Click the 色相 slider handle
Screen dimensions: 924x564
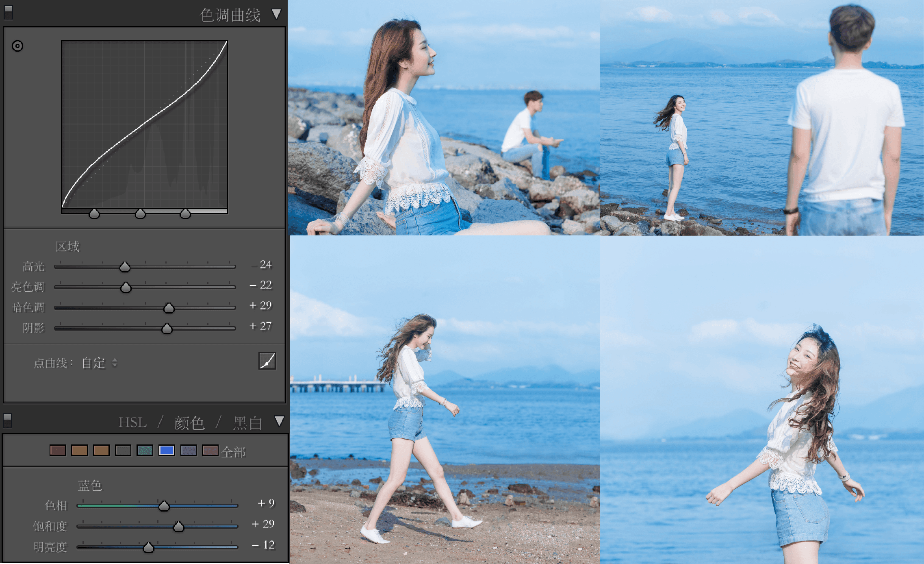(164, 506)
